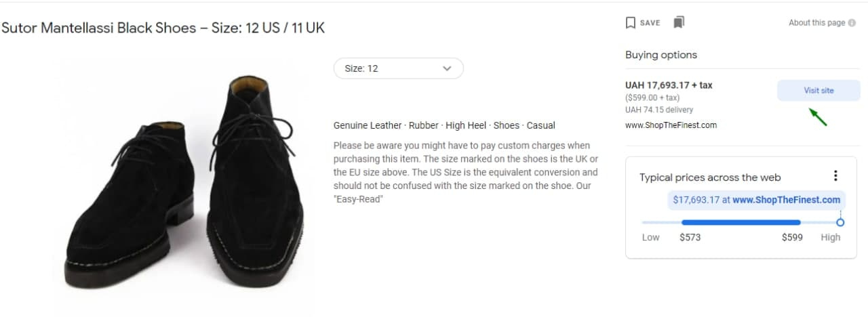Click the blue typical price range bar

tap(741, 222)
